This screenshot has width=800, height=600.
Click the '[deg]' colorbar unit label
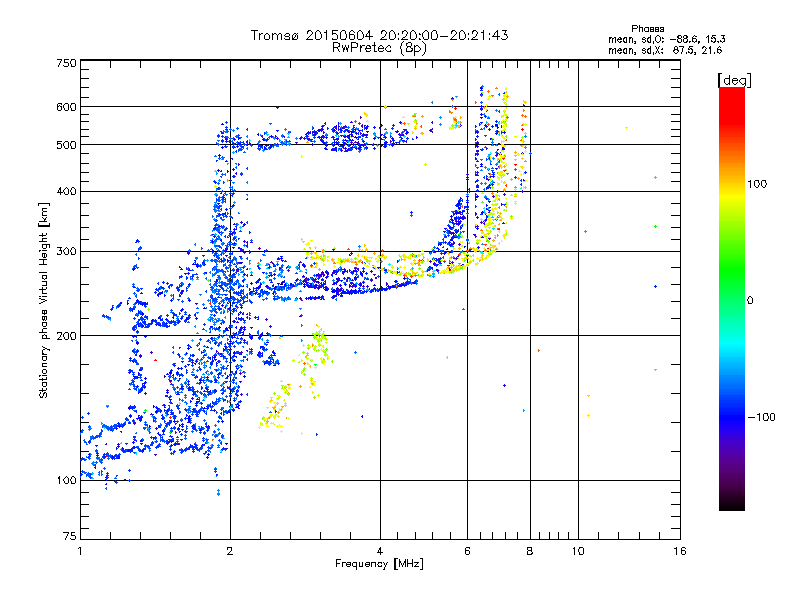tap(734, 80)
